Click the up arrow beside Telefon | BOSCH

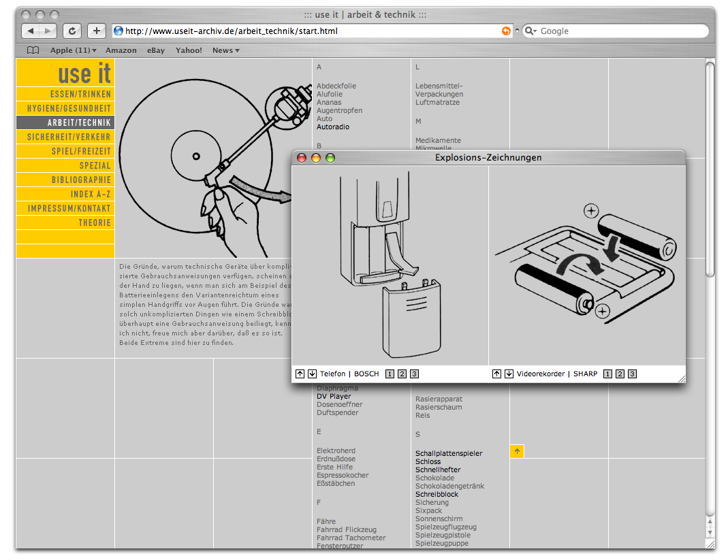pos(300,374)
